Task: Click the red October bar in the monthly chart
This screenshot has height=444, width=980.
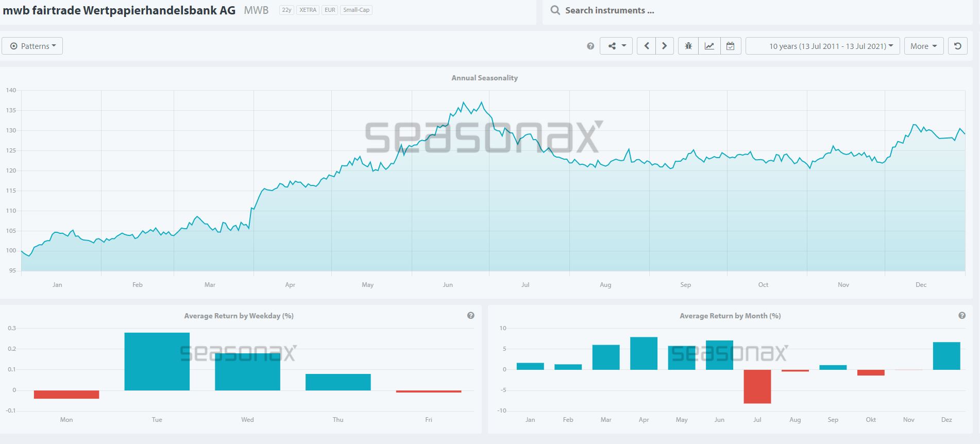Action: point(871,372)
